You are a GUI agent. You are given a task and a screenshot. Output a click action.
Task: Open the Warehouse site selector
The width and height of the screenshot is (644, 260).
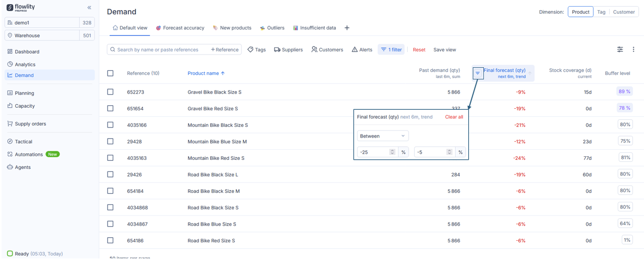pyautogui.click(x=42, y=35)
